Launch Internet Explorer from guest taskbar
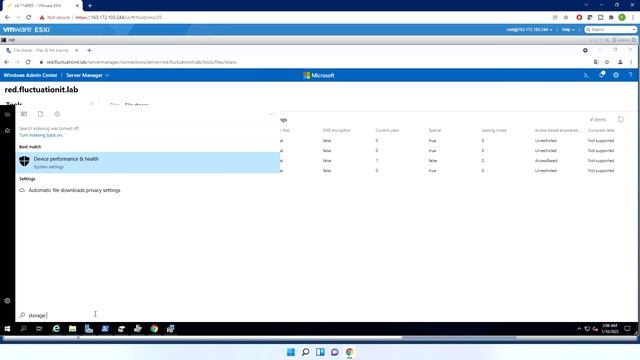This screenshot has height=360, width=640. click(x=56, y=329)
